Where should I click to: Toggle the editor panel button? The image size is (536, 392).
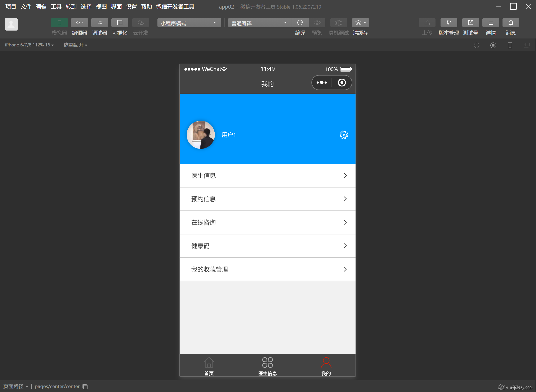(x=79, y=23)
